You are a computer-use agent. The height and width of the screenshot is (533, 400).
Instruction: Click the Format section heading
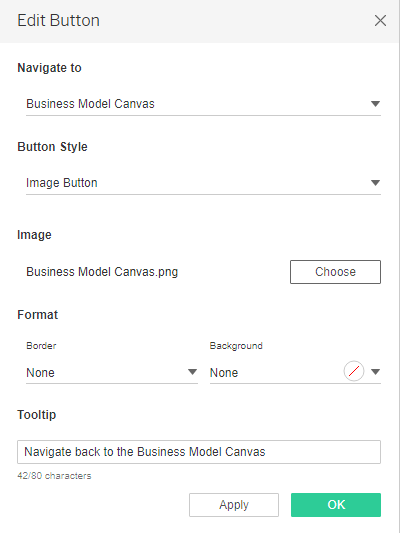pos(38,315)
